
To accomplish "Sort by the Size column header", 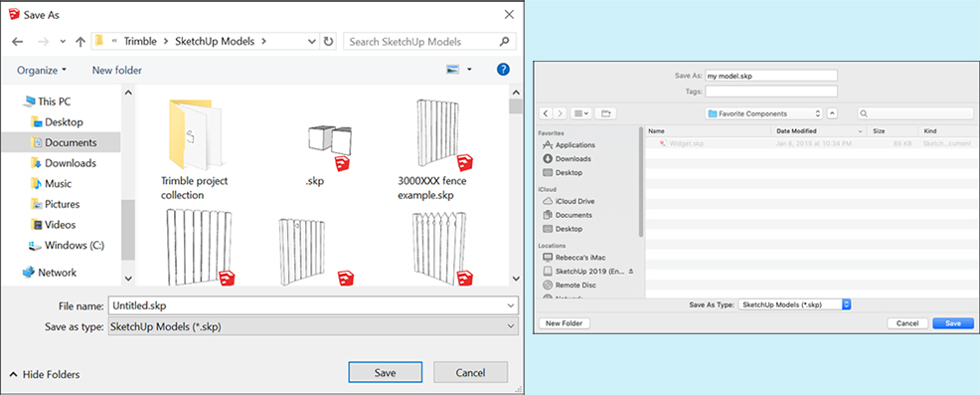I will point(894,131).
